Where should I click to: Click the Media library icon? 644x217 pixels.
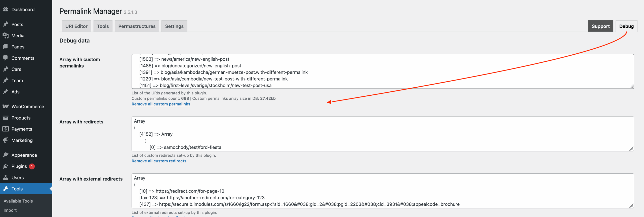[x=6, y=35]
